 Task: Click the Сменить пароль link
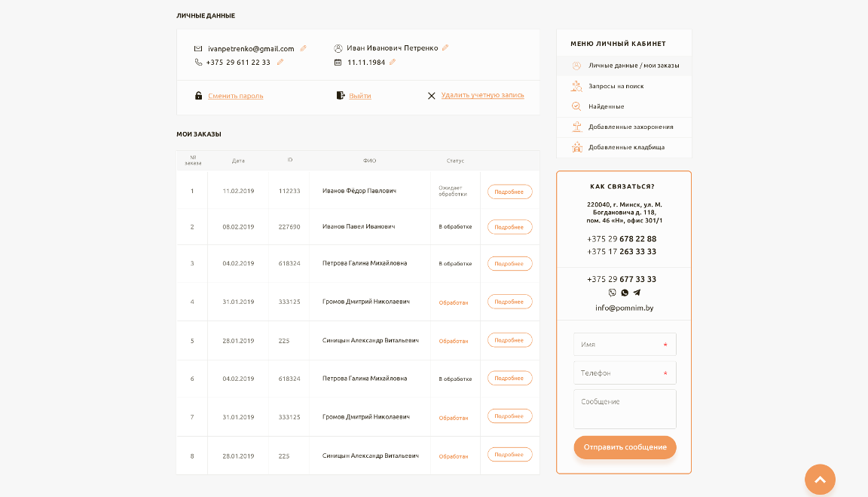[x=235, y=96]
